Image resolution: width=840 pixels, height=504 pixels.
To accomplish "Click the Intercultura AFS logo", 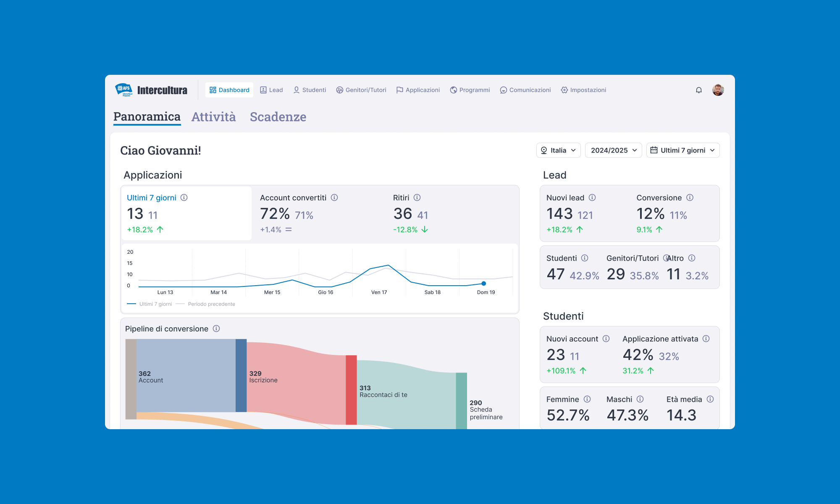I will [x=151, y=90].
